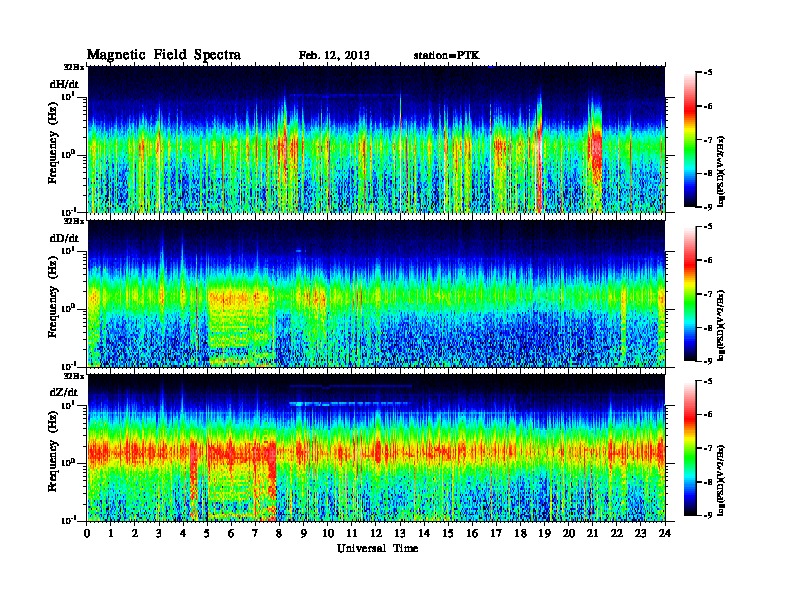This screenshot has height=612, width=792.
Task: Click hour tick label "22" on time axis
Action: pos(617,534)
